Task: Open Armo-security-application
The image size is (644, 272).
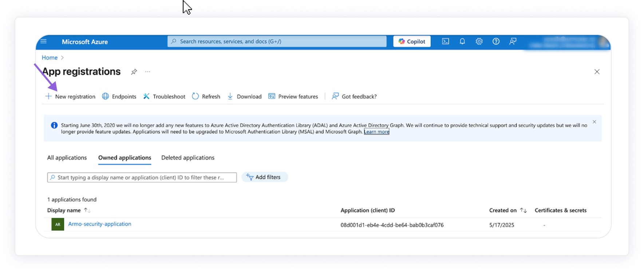Action: coord(100,224)
